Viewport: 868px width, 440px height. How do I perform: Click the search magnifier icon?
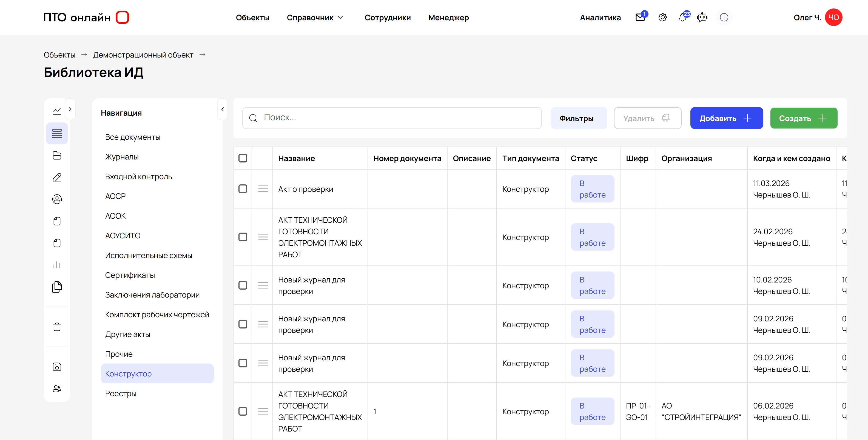pos(253,118)
